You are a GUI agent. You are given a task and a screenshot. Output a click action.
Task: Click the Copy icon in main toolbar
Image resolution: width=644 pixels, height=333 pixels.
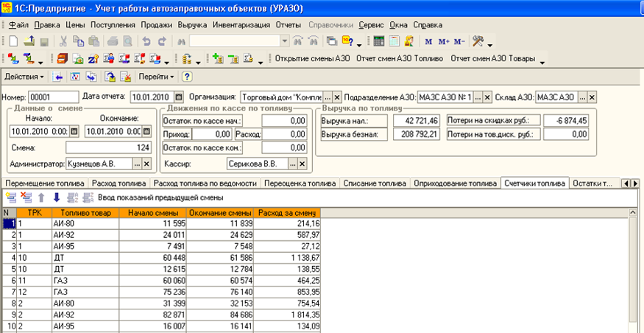coord(79,41)
